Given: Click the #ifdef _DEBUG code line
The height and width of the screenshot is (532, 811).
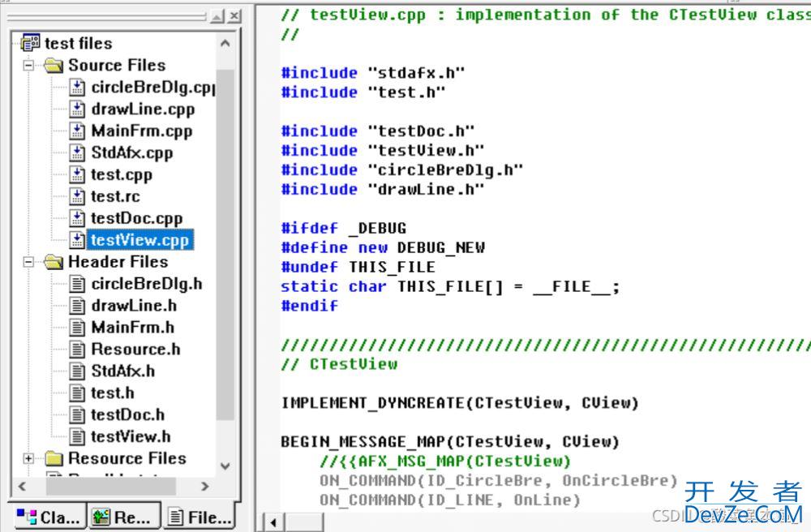Looking at the screenshot, I should pyautogui.click(x=343, y=228).
